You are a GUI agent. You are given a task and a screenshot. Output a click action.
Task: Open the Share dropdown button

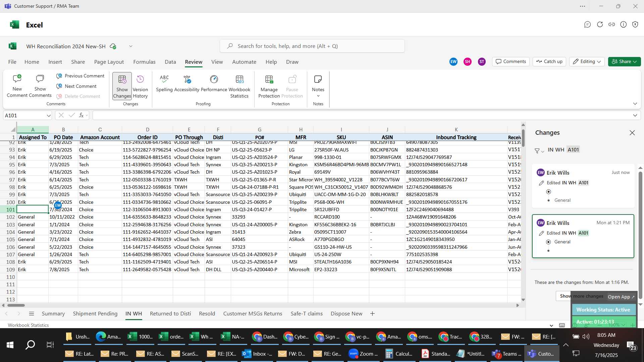(625, 62)
